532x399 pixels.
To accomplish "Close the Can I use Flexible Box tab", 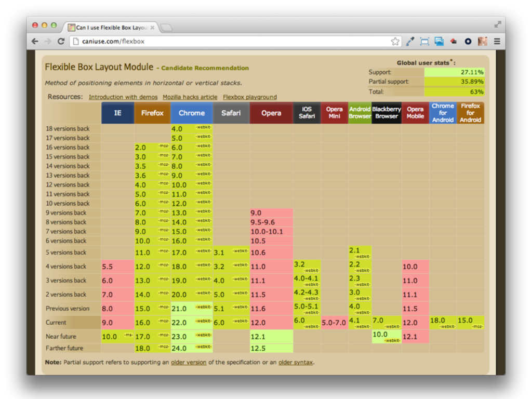I will point(152,28).
